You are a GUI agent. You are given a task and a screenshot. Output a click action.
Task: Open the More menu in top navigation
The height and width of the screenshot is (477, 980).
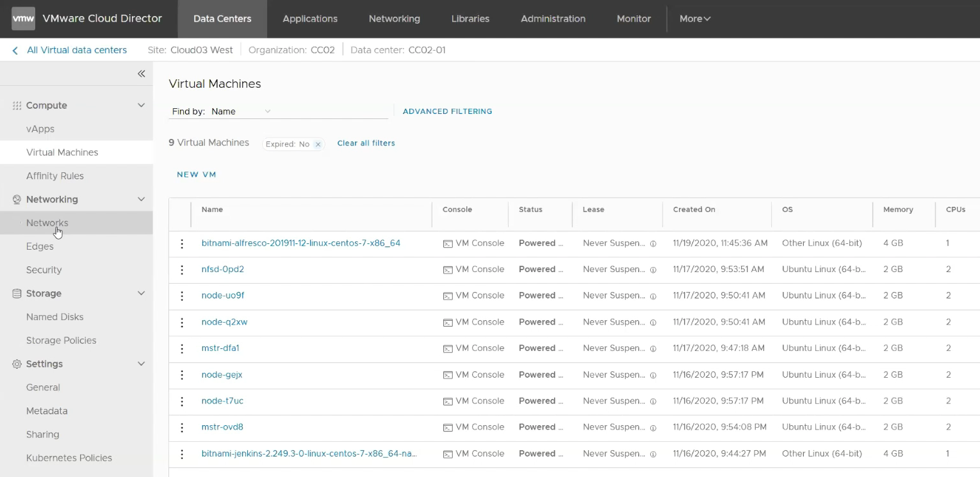point(695,19)
